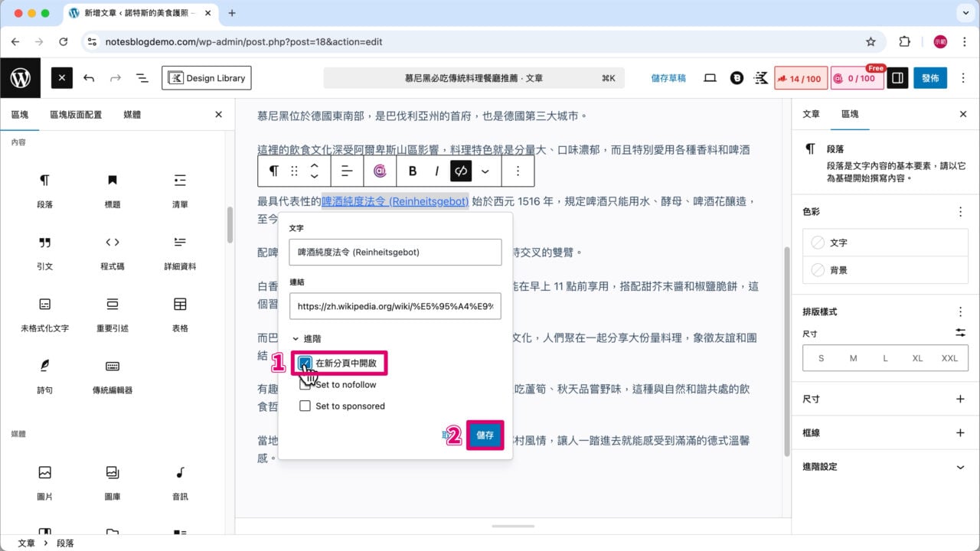Click the 儲存 button in the link popup

[x=485, y=435]
